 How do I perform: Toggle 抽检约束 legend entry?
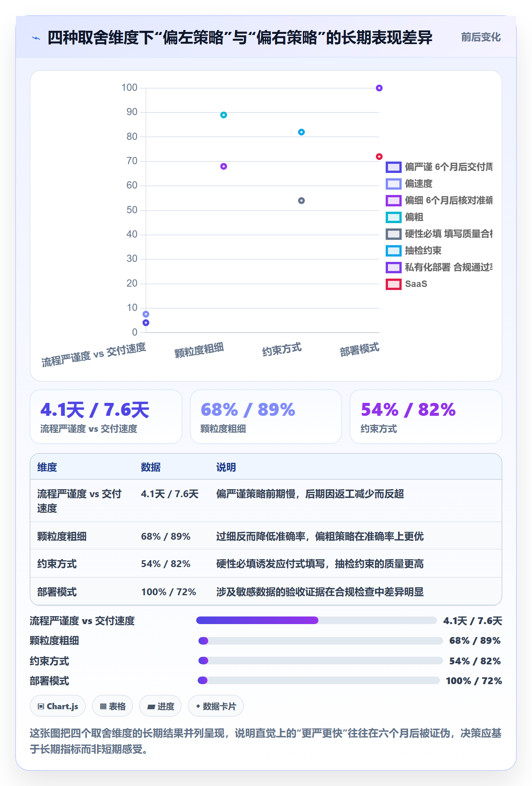pos(413,251)
